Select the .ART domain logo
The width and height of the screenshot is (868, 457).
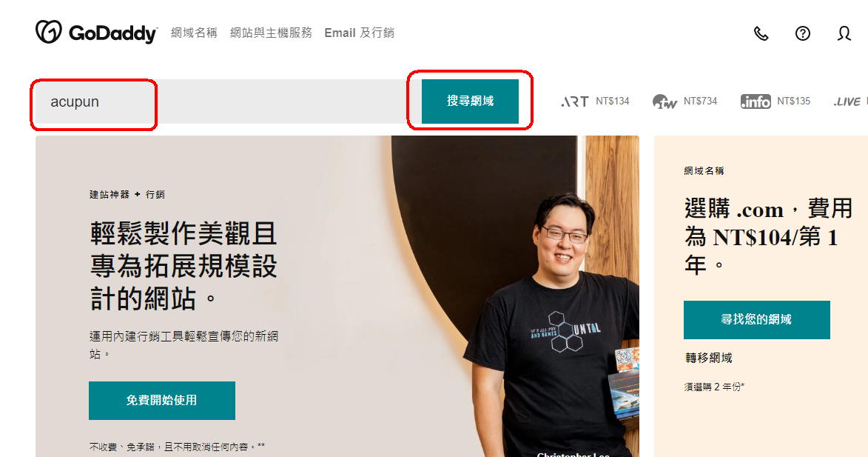point(575,101)
